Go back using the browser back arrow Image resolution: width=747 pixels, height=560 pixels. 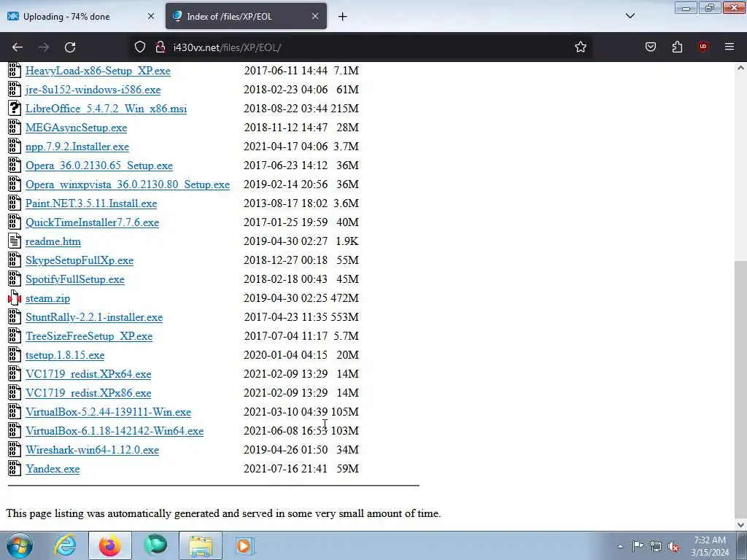click(18, 47)
